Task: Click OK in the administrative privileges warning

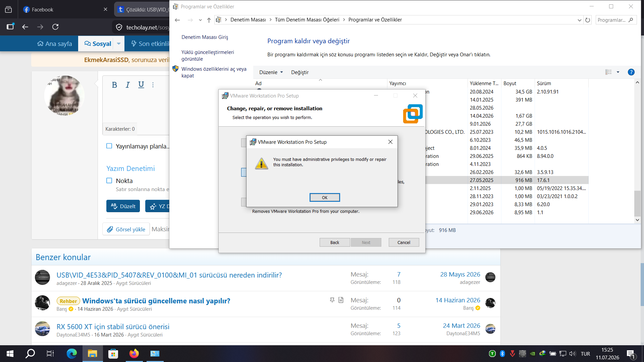Action: pos(324,197)
